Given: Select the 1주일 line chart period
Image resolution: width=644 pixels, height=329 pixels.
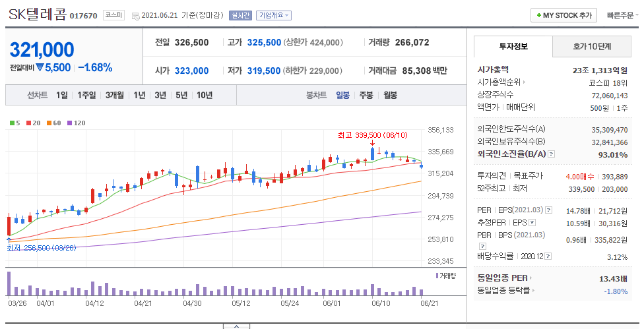Looking at the screenshot, I should pos(86,95).
